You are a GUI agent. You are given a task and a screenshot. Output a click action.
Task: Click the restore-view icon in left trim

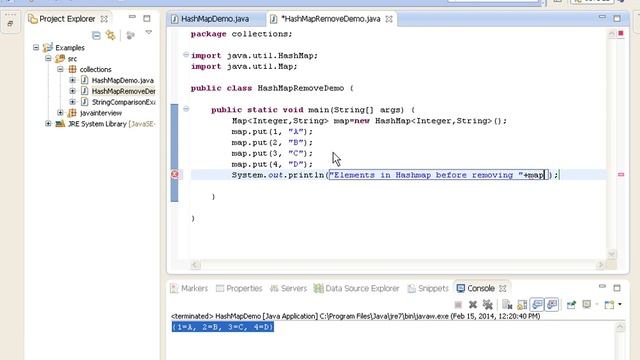pos(10,24)
